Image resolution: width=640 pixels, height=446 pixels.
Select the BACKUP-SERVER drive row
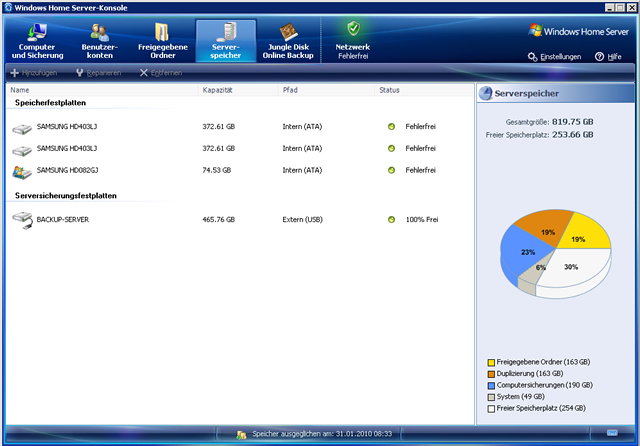coord(240,220)
